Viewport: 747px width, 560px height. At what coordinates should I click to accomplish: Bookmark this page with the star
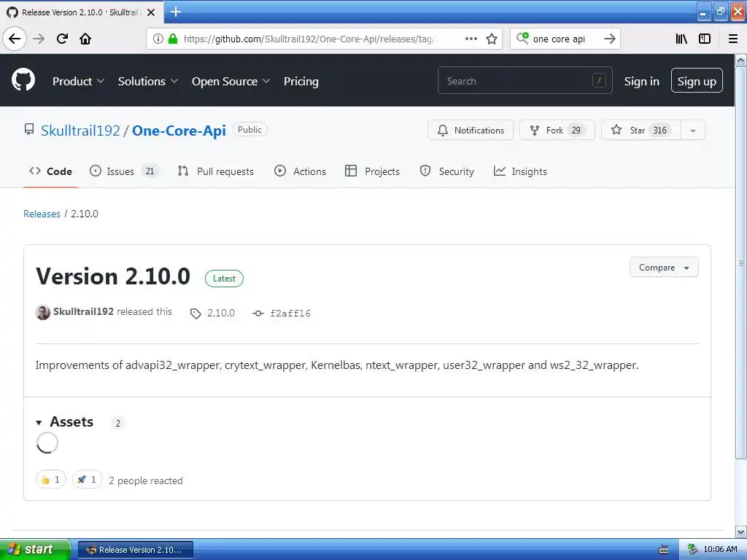(x=492, y=39)
